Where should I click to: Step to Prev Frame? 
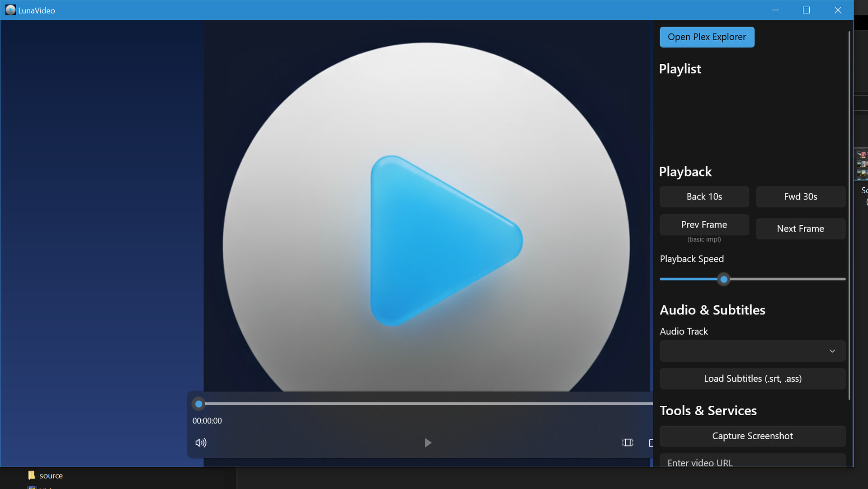(x=704, y=225)
